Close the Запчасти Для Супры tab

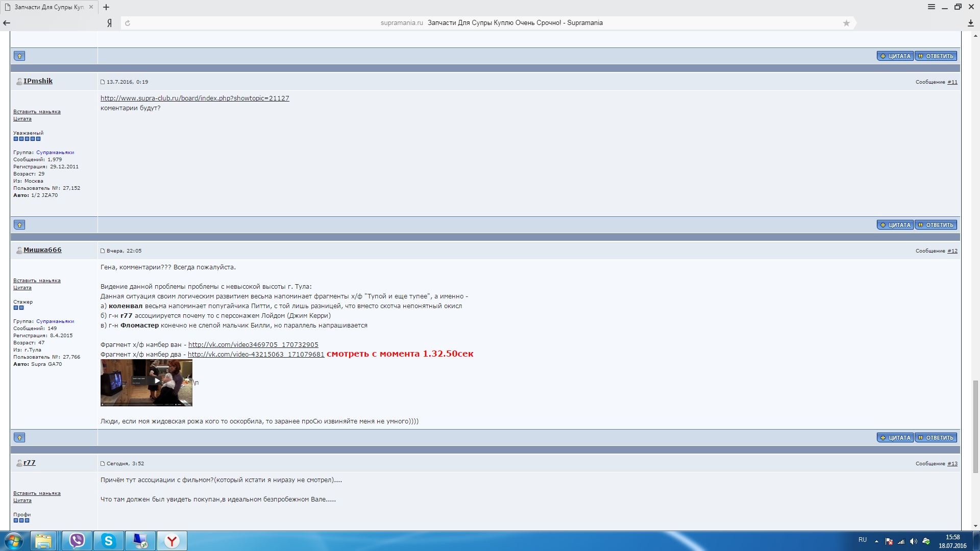pyautogui.click(x=91, y=7)
